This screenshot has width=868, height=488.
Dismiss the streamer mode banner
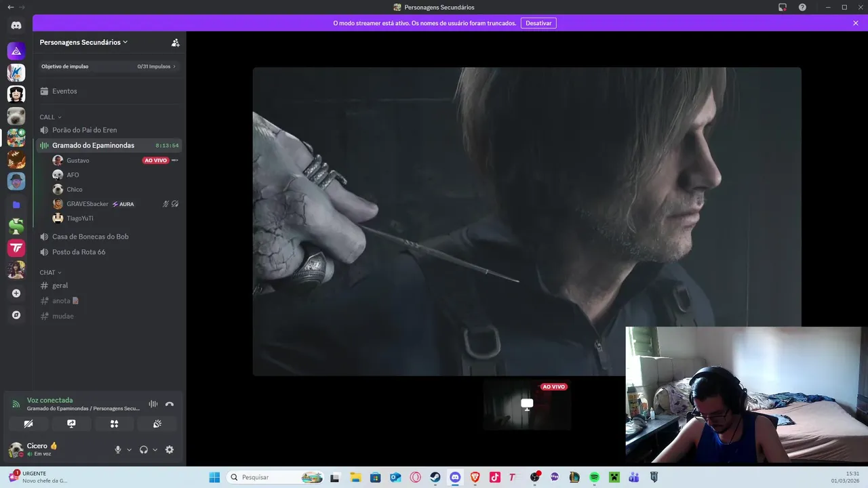coord(856,23)
